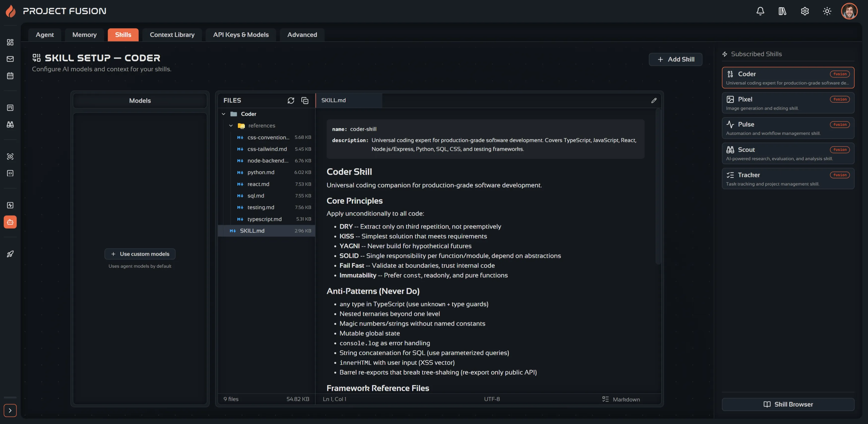Open the kanban board icon in sidebar
The image size is (868, 424).
(10, 107)
